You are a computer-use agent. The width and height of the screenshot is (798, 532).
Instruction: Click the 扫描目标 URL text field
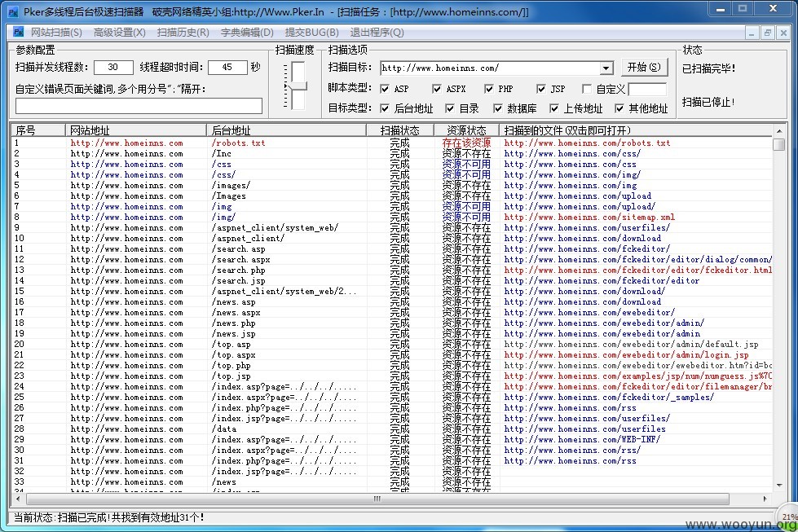click(x=490, y=68)
